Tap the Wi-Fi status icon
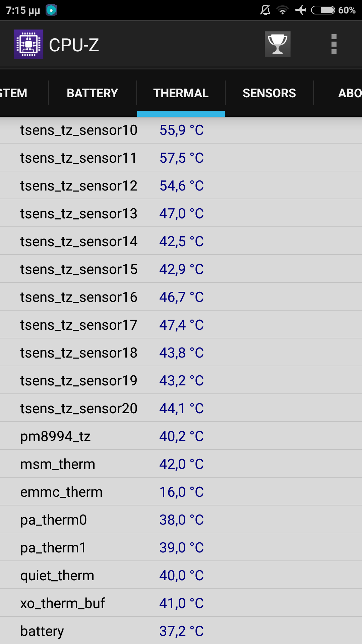362x644 pixels. 283,10
